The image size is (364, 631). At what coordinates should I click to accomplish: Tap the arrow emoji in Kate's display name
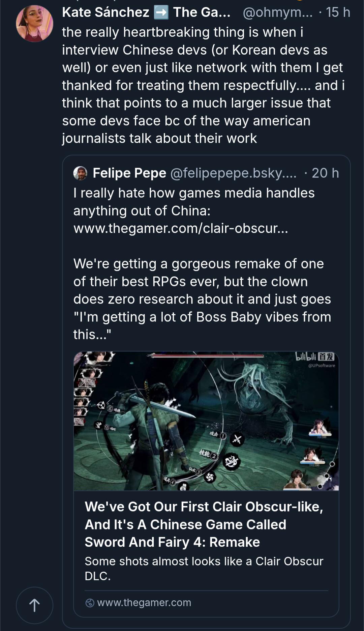click(x=161, y=13)
